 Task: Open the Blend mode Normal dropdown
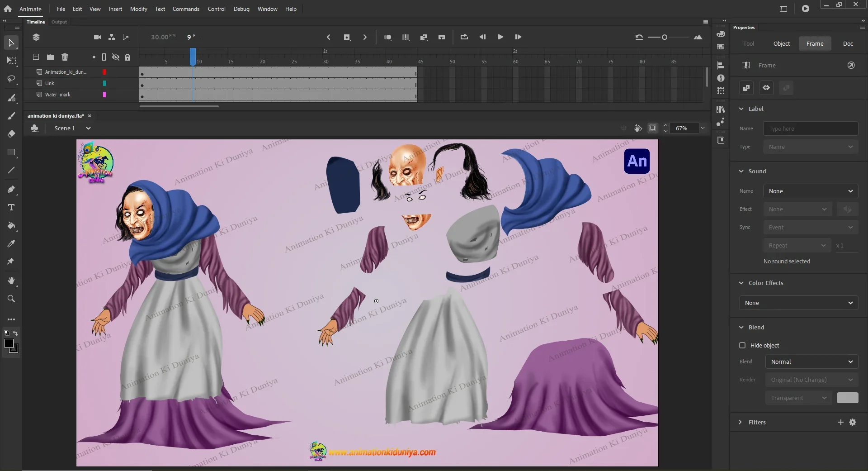[811, 362]
